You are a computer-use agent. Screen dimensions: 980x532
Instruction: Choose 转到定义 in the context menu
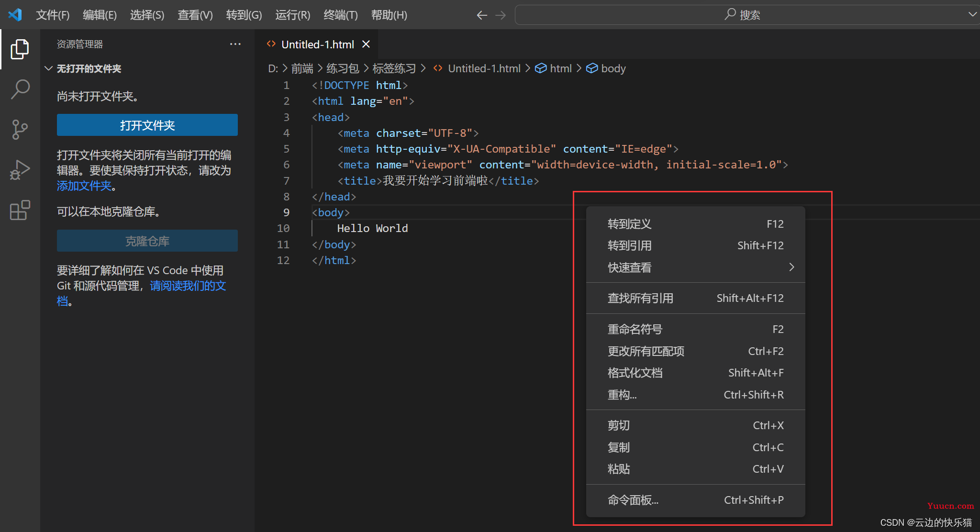click(695, 224)
